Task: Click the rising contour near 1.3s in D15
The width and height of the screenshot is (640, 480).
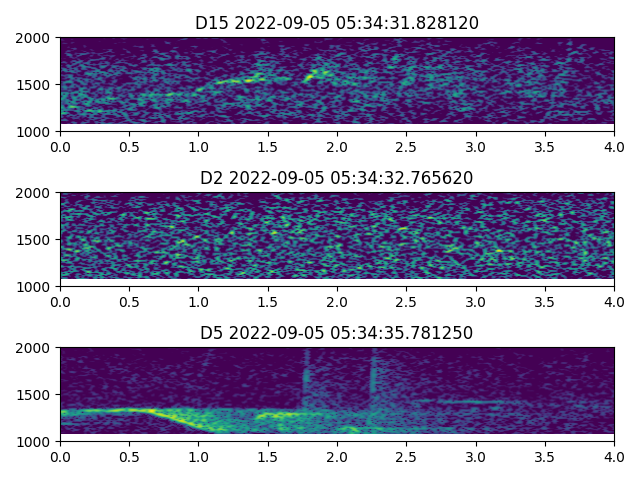Action: [238, 79]
